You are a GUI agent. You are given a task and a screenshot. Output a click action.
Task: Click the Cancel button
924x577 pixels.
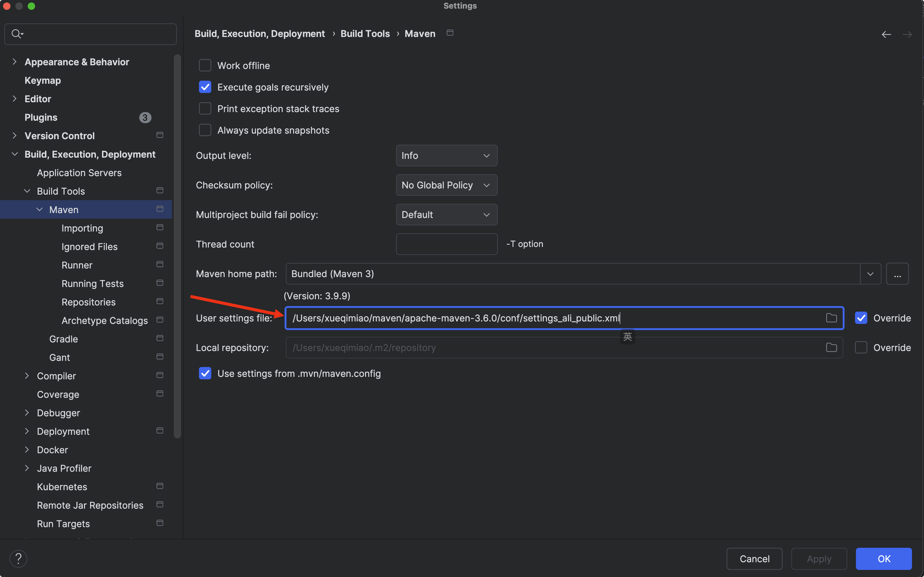pos(754,559)
